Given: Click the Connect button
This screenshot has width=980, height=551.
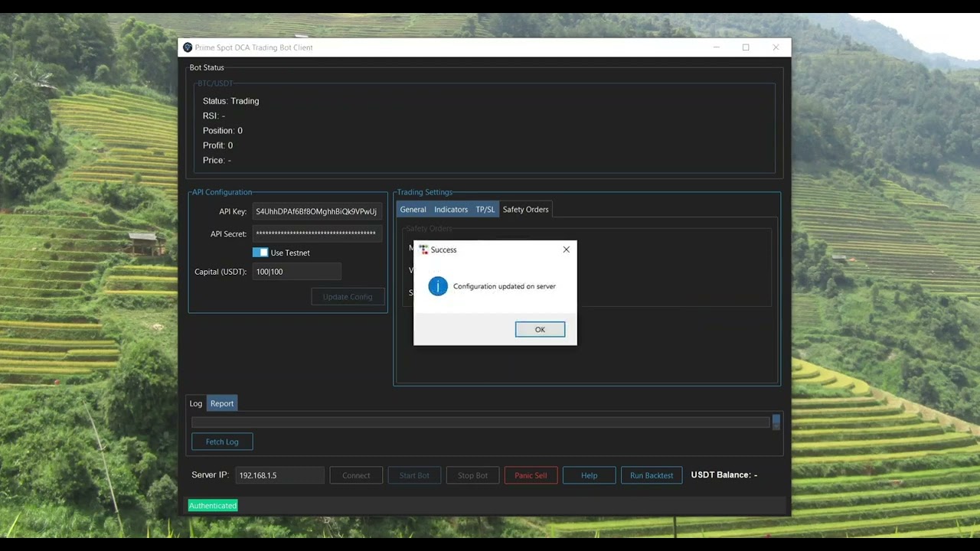Looking at the screenshot, I should (x=356, y=475).
